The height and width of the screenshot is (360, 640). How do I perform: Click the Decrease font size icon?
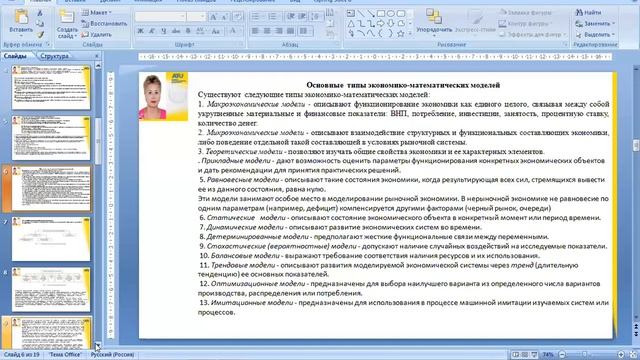225,17
